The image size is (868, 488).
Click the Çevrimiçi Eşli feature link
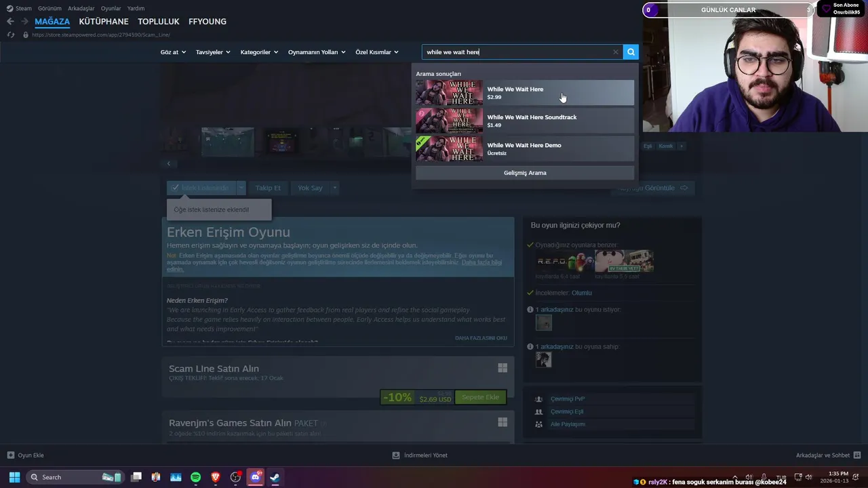coord(567,411)
